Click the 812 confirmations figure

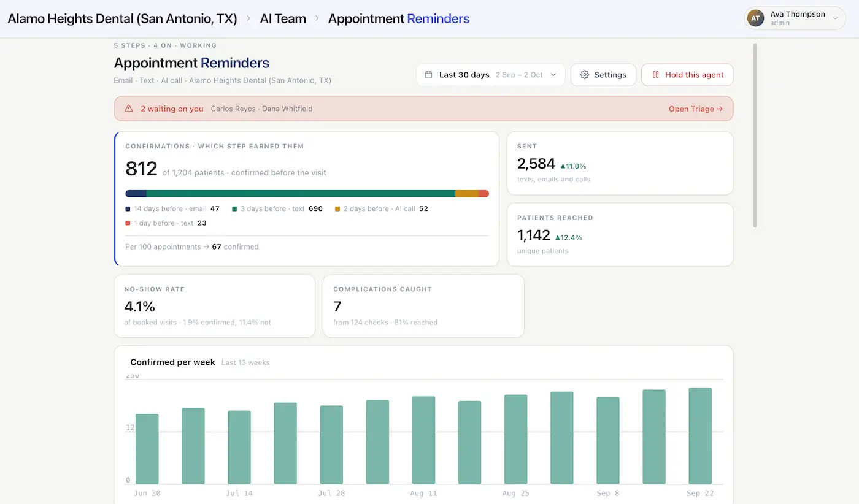[x=142, y=168]
